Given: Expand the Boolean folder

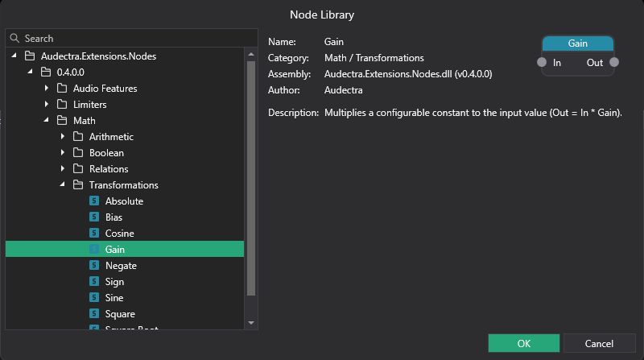Looking at the screenshot, I should pyautogui.click(x=63, y=152).
